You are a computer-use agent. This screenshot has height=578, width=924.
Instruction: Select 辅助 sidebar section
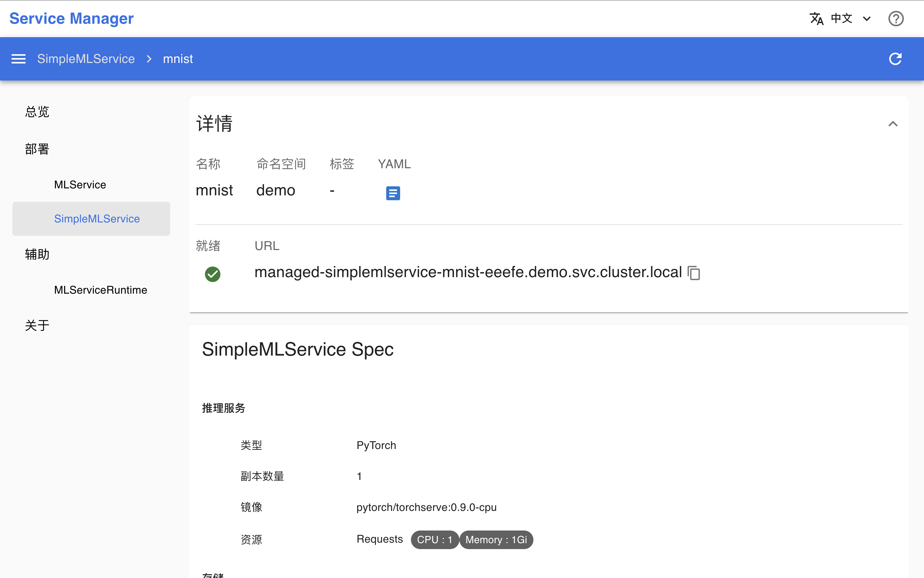click(37, 254)
